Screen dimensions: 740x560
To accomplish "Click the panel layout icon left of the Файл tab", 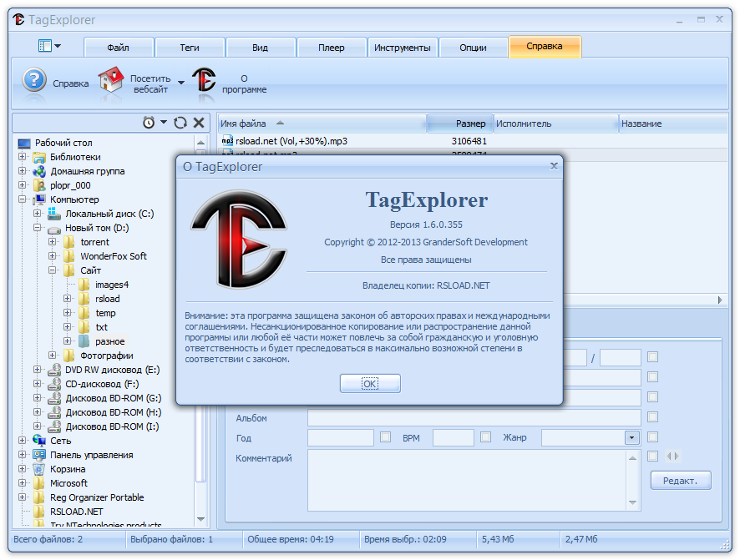I will (45, 46).
